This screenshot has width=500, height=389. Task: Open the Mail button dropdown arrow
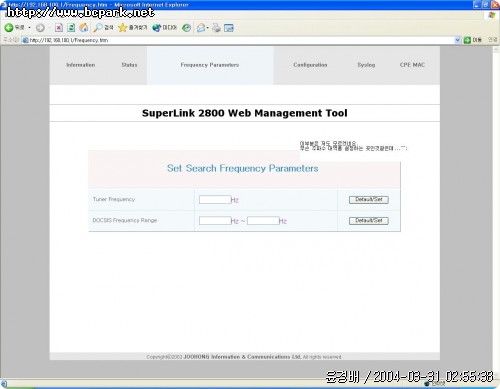tap(207, 28)
